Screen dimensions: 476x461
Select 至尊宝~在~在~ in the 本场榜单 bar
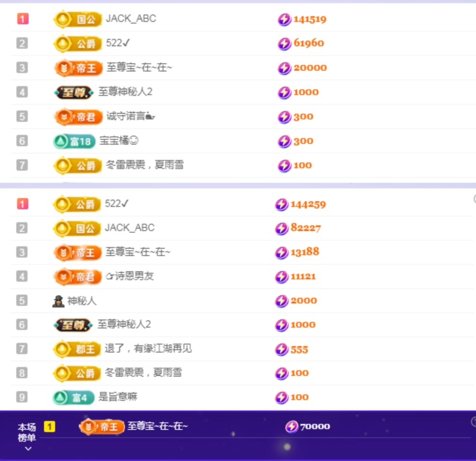coord(157,426)
